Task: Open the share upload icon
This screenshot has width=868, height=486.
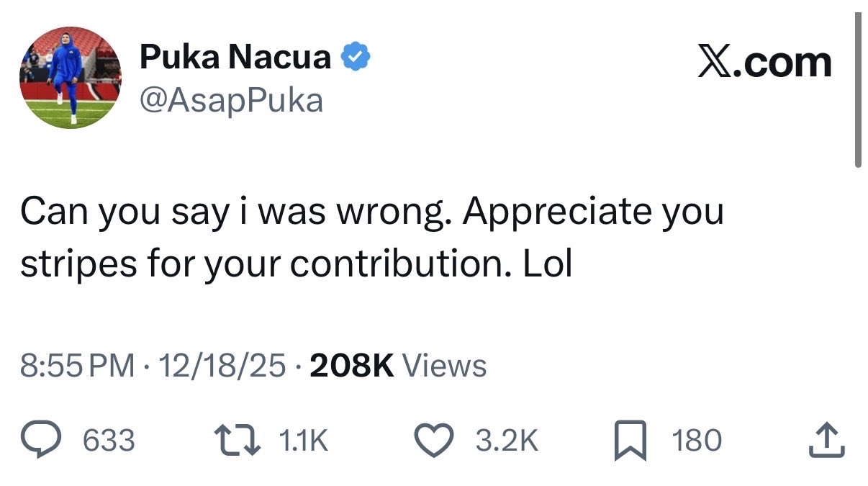Action: pyautogui.click(x=825, y=440)
